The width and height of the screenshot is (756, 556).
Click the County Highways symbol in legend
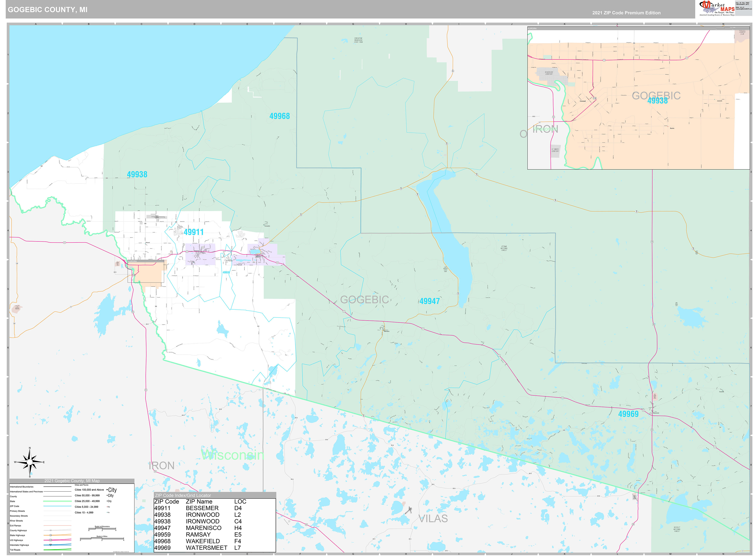coord(50,530)
